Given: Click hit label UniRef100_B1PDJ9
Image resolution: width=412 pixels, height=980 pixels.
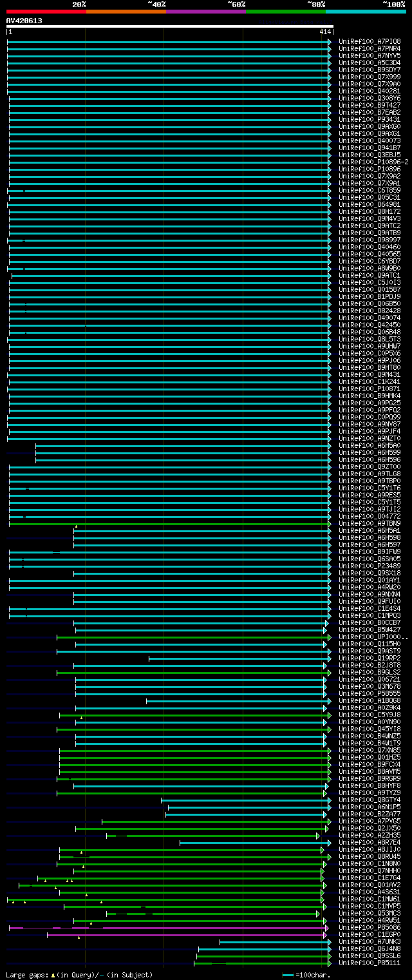Looking at the screenshot, I should (x=369, y=296).
